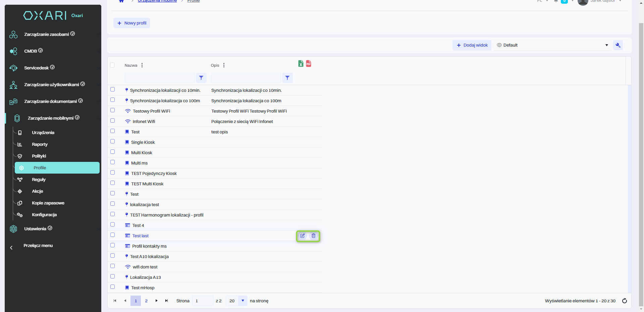
Task: Open the items per page dropdown
Action: coord(243,301)
